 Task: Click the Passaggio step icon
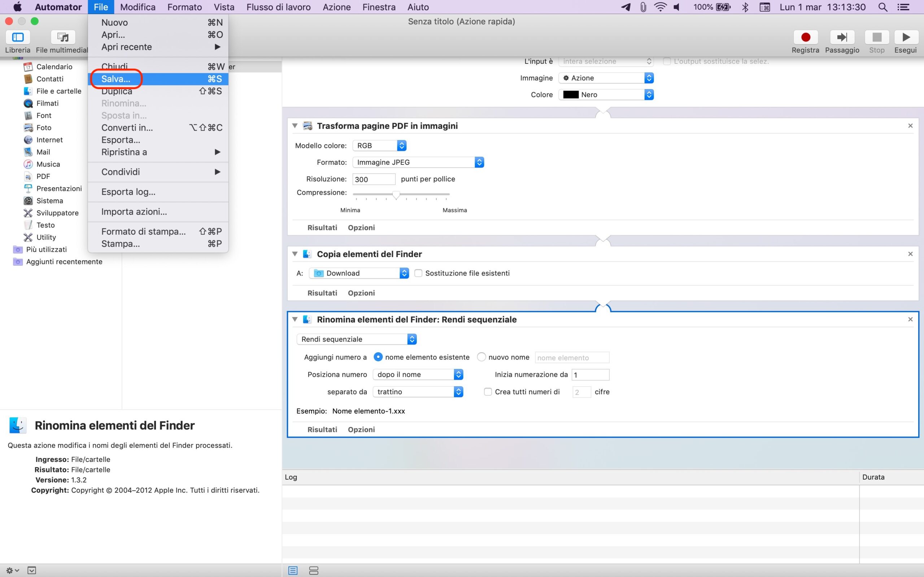click(x=842, y=37)
